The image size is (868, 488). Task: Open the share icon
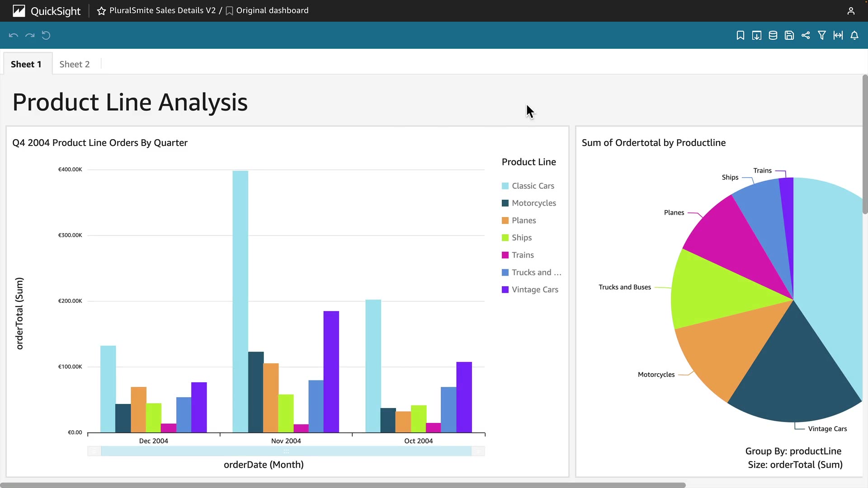pyautogui.click(x=806, y=35)
